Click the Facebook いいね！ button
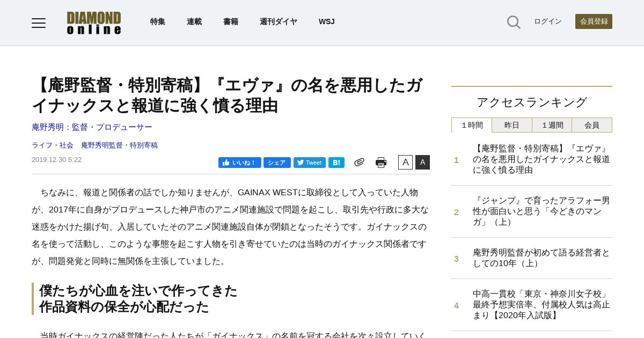The image size is (644, 338). tap(240, 163)
